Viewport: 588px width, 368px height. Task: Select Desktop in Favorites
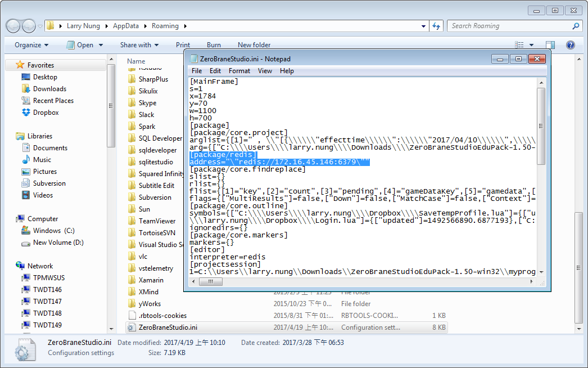45,77
